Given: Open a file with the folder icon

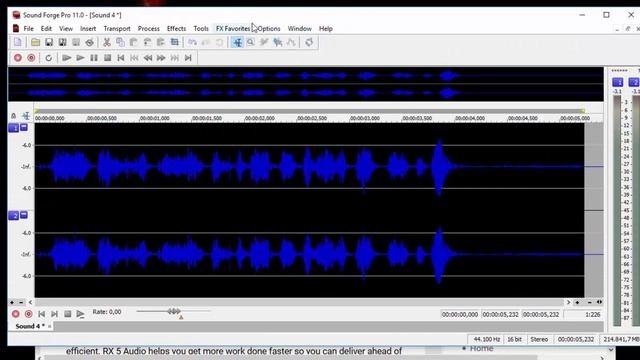Looking at the screenshot, I should (36, 42).
